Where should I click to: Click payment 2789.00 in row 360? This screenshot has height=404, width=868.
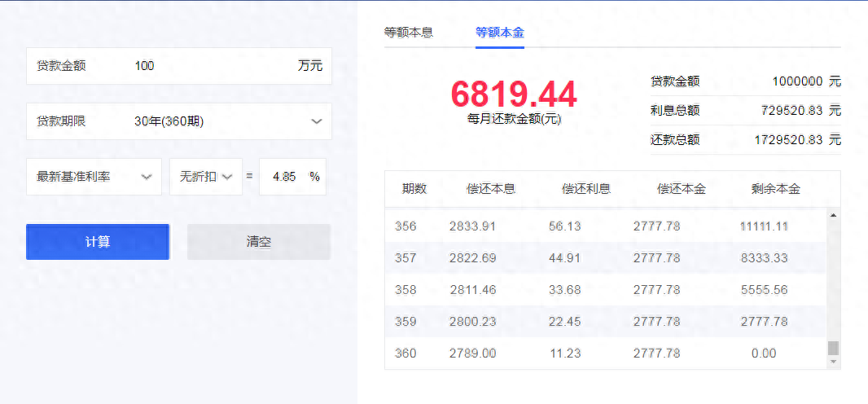coord(473,353)
